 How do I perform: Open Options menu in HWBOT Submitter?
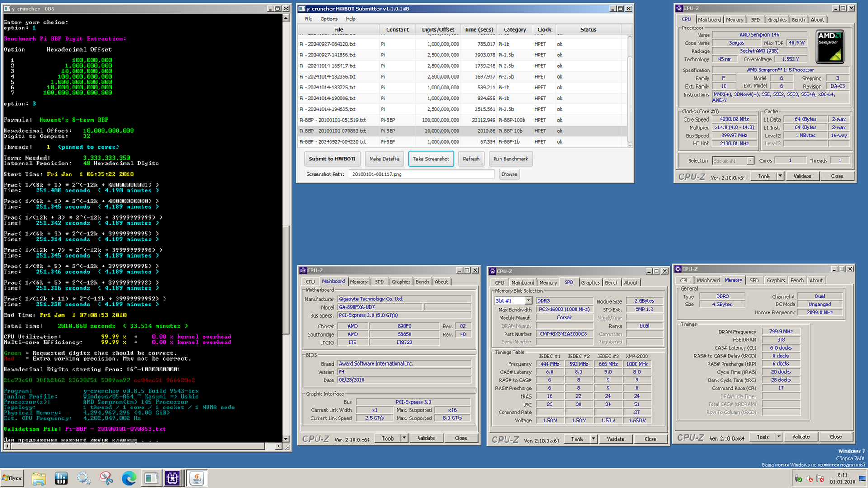coord(329,19)
